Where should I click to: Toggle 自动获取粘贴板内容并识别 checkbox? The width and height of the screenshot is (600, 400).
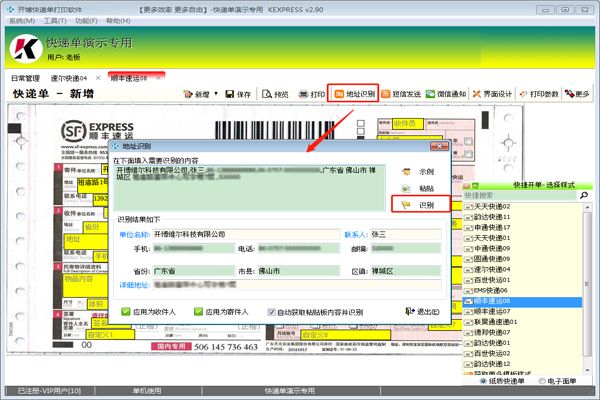[271, 312]
